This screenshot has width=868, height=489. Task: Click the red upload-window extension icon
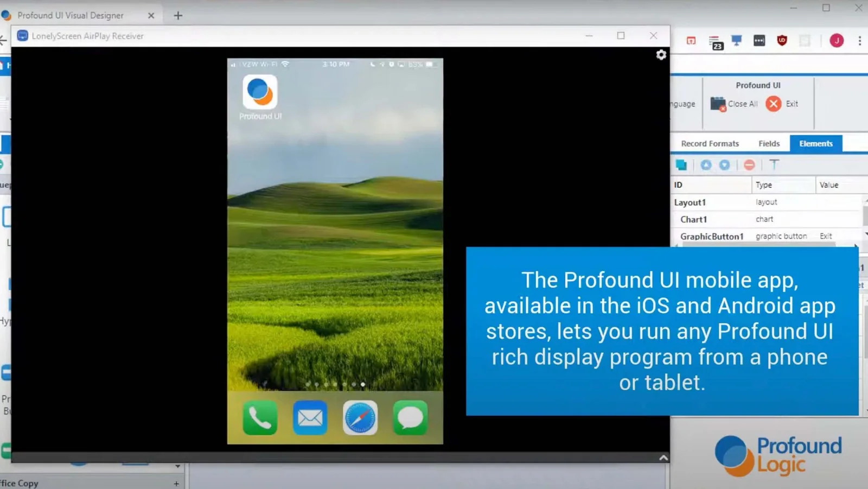691,41
